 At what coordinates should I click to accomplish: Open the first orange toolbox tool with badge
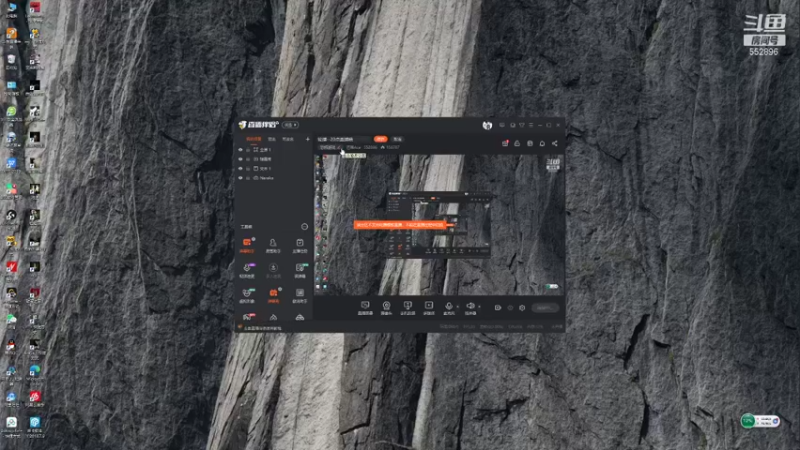click(x=247, y=244)
